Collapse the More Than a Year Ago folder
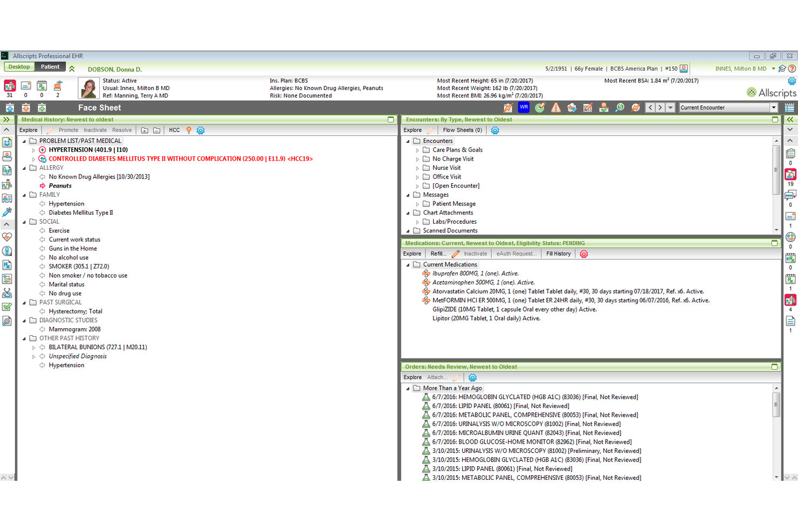Viewport: 798px width, 532px height. pyautogui.click(x=408, y=389)
